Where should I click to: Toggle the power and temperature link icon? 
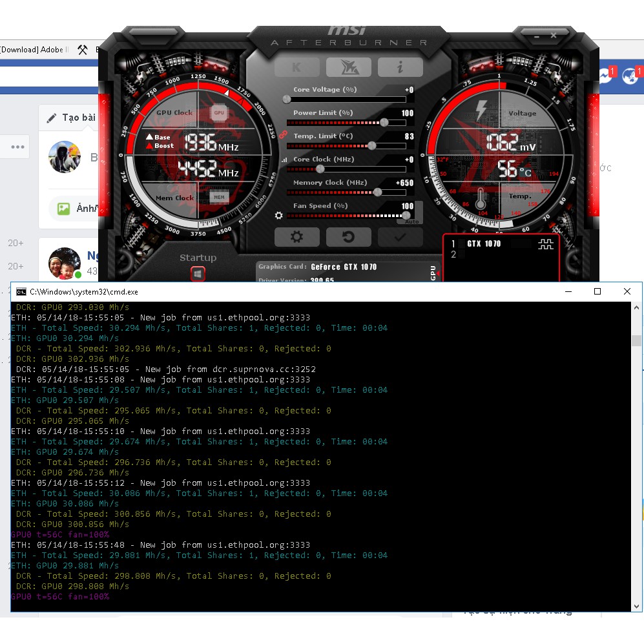(282, 135)
